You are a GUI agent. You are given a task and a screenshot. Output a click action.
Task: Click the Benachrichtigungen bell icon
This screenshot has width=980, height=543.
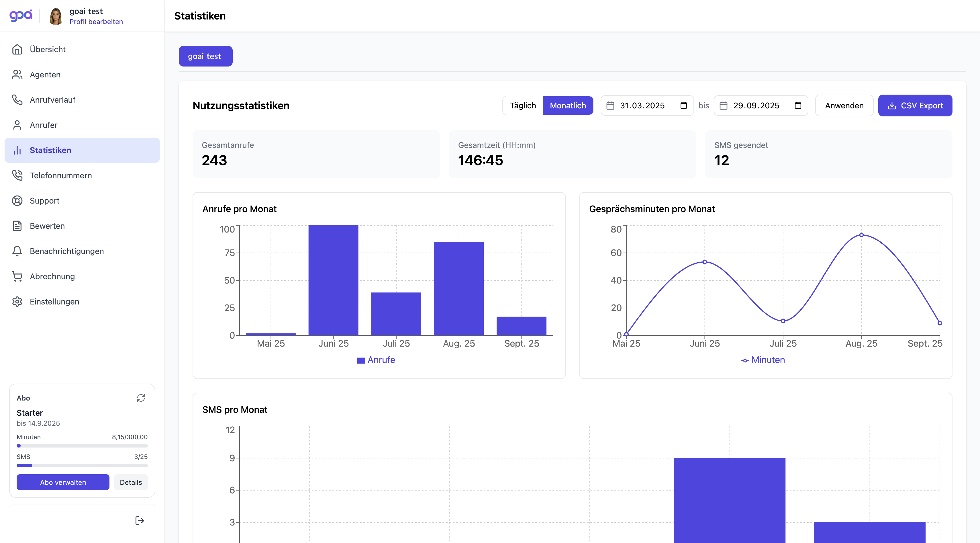[x=17, y=251]
